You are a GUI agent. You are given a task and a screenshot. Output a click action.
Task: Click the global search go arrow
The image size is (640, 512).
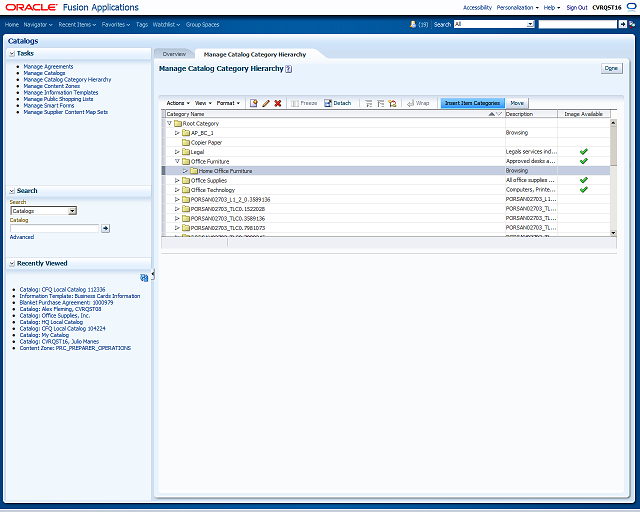(622, 24)
